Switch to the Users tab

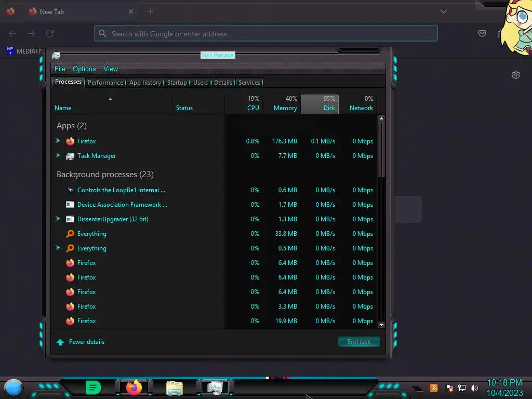(200, 83)
